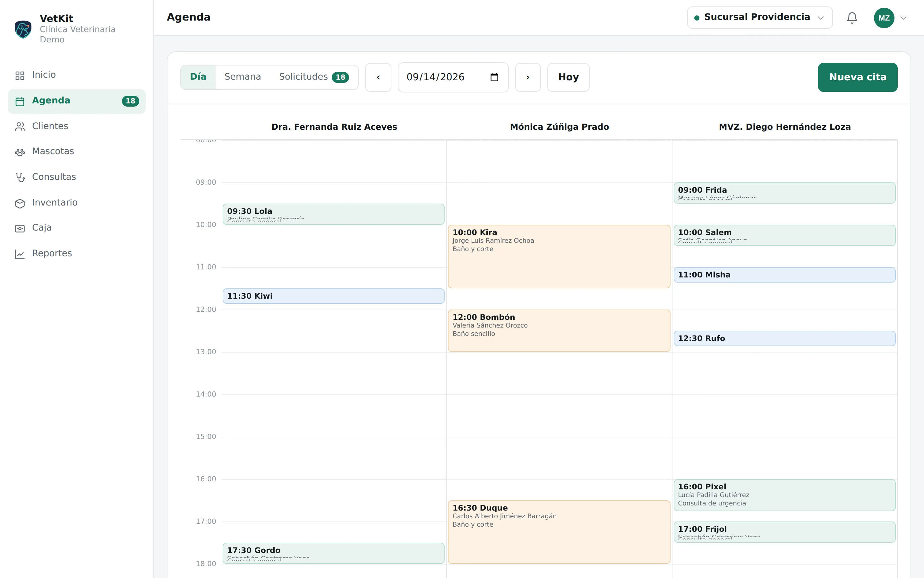Click Mónica Zúñiga Prado column header
This screenshot has height=578, width=924.
pos(559,127)
